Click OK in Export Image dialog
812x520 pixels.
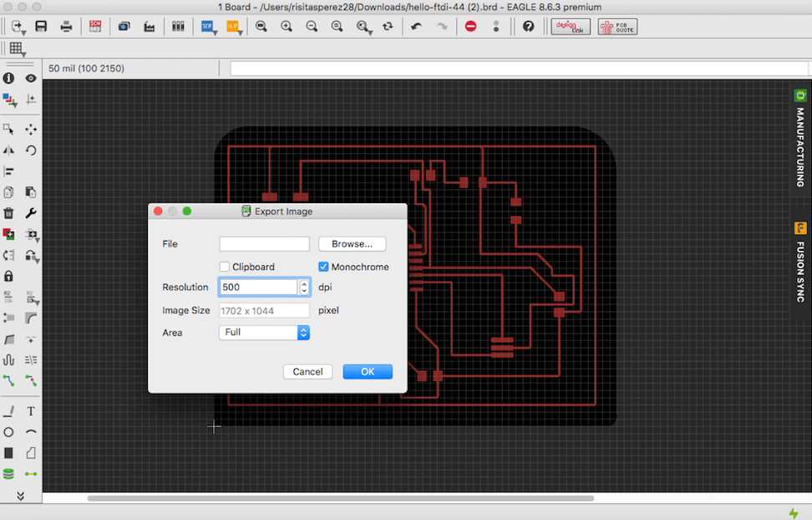(368, 372)
